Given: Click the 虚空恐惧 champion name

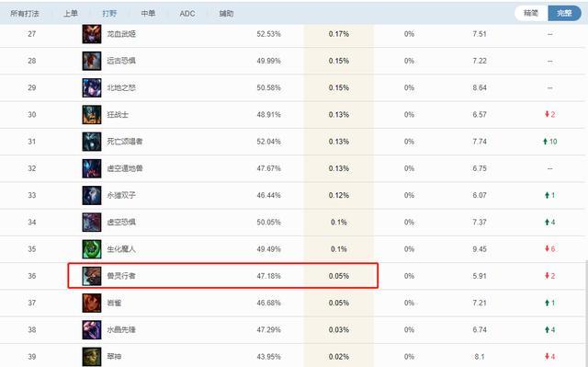Looking at the screenshot, I should tap(121, 223).
